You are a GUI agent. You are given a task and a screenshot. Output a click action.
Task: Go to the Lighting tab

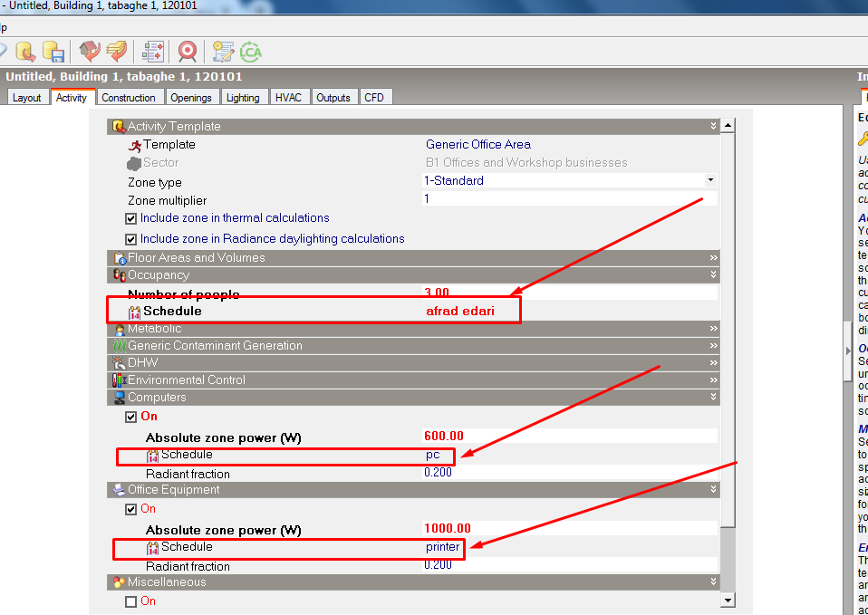(243, 98)
